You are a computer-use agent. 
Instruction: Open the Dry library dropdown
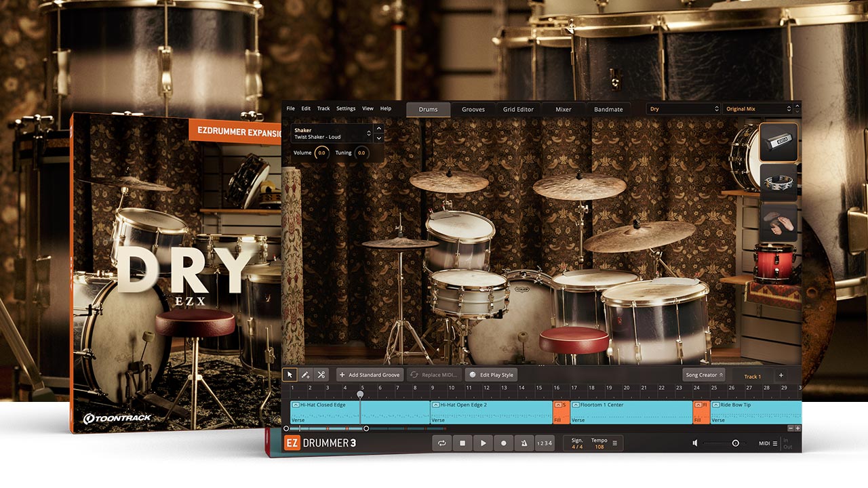point(684,109)
